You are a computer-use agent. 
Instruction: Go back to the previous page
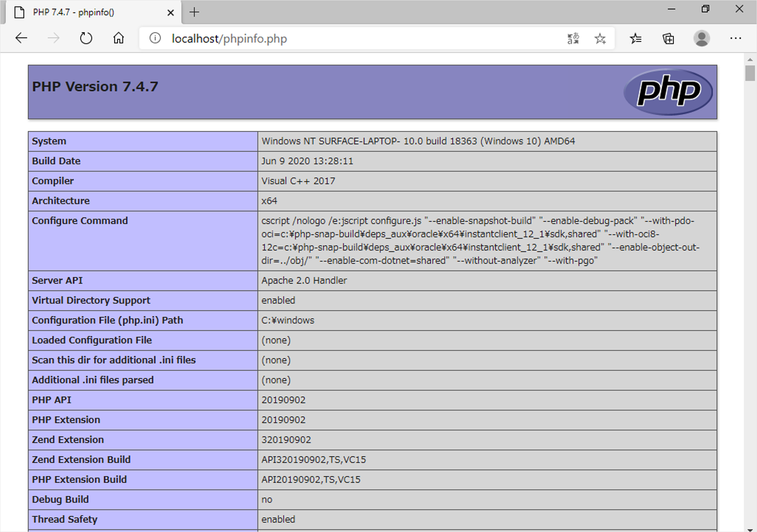(21, 38)
